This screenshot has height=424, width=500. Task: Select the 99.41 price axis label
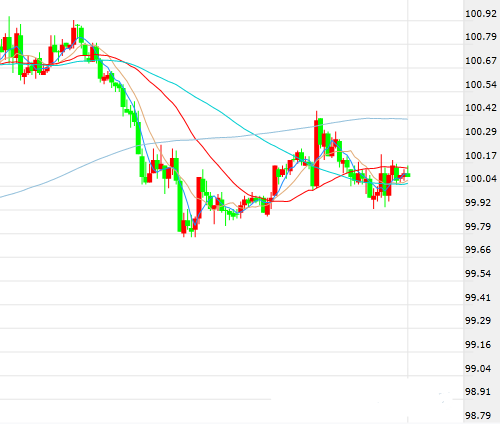(x=478, y=297)
